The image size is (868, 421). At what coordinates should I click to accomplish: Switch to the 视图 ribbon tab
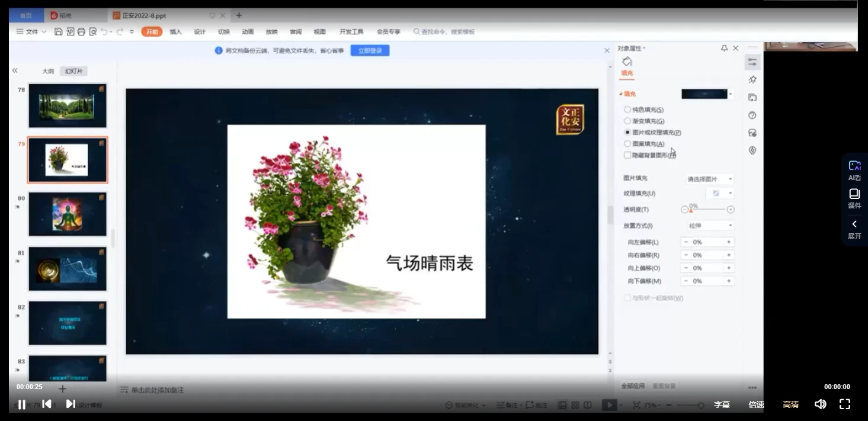(x=319, y=32)
